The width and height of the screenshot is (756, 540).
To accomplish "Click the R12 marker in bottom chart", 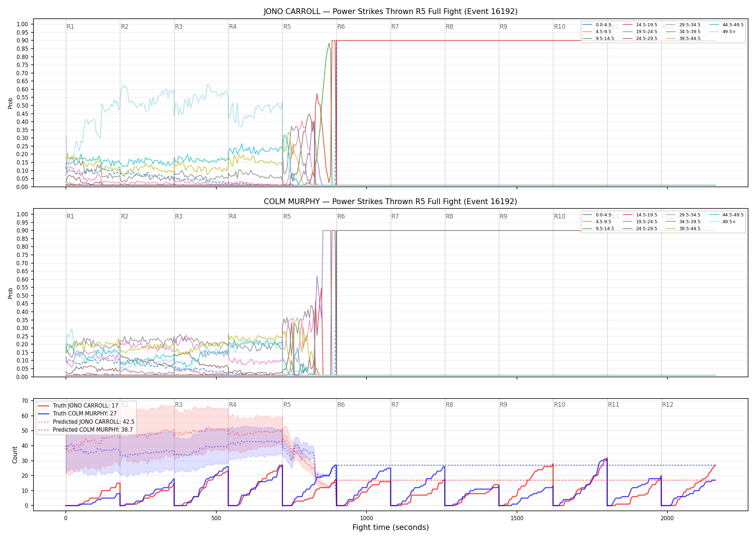I will (667, 405).
